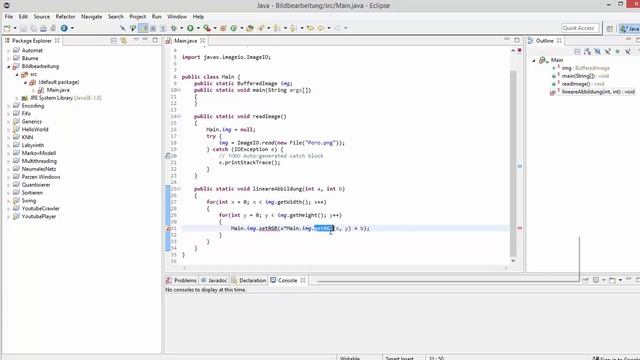Select Main.java in Package Explorer
This screenshot has height=360, width=640.
pyautogui.click(x=58, y=90)
